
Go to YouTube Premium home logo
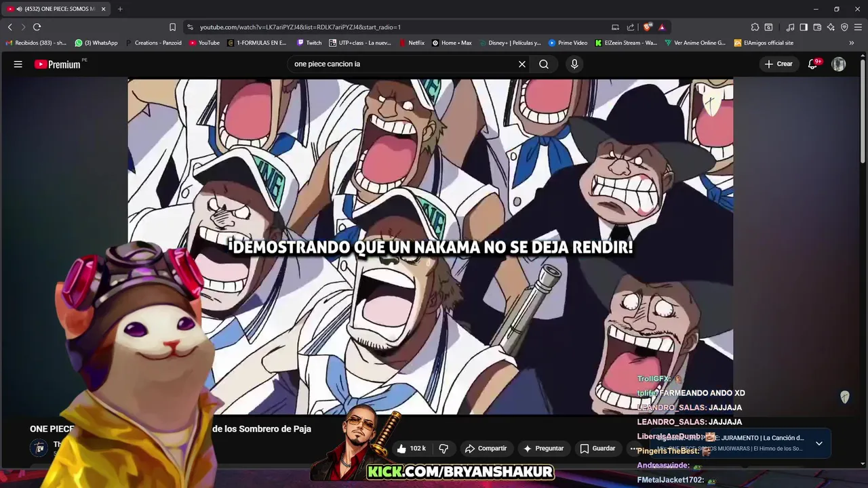(58, 64)
